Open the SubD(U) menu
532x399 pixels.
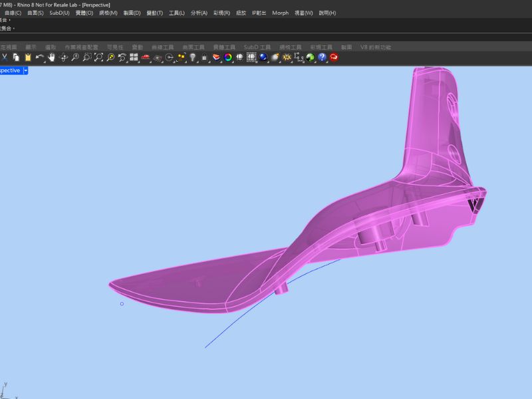click(x=59, y=13)
